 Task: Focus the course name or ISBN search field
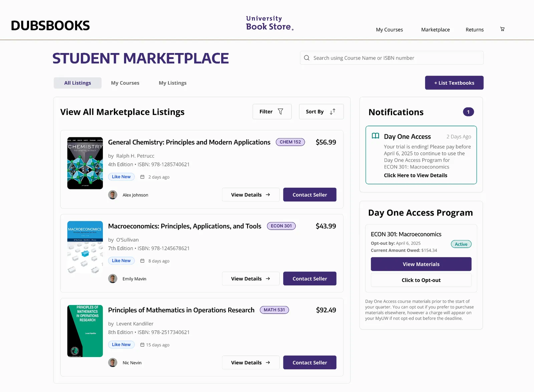tap(391, 58)
